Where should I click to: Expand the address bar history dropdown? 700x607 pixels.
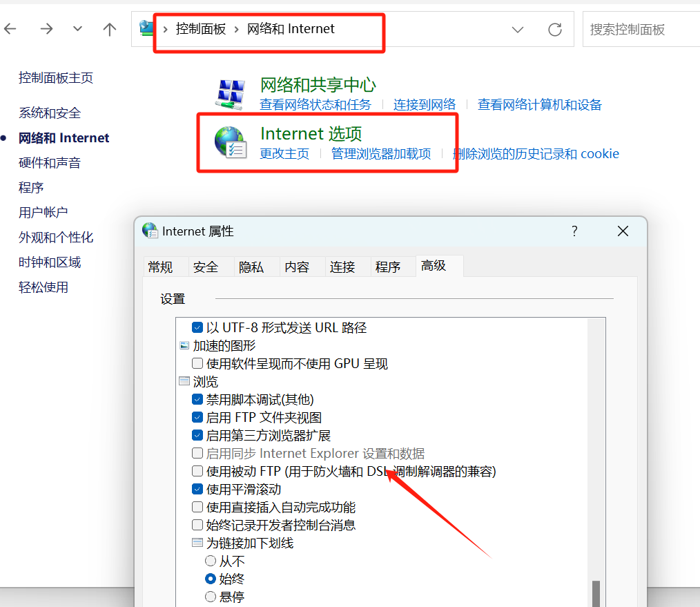[x=518, y=30]
